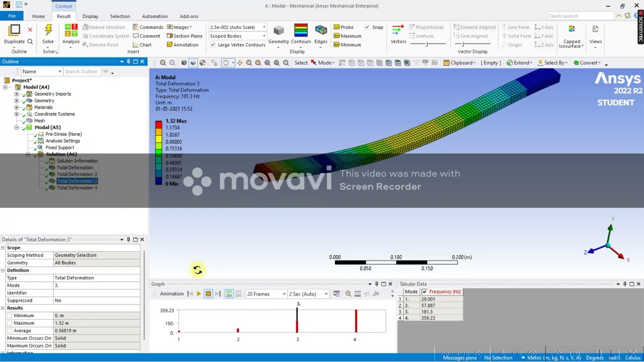This screenshot has height=362, width=644.
Task: Open the File tab
Action: (12, 16)
